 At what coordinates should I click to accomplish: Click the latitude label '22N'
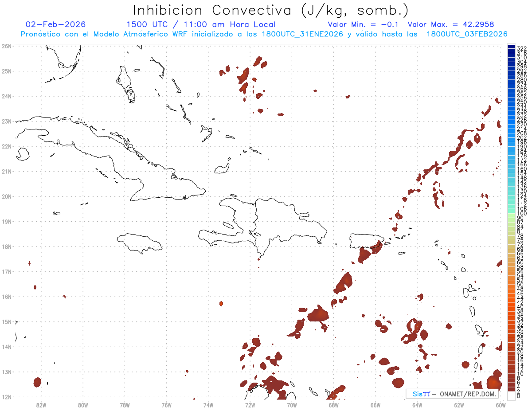click(x=6, y=146)
